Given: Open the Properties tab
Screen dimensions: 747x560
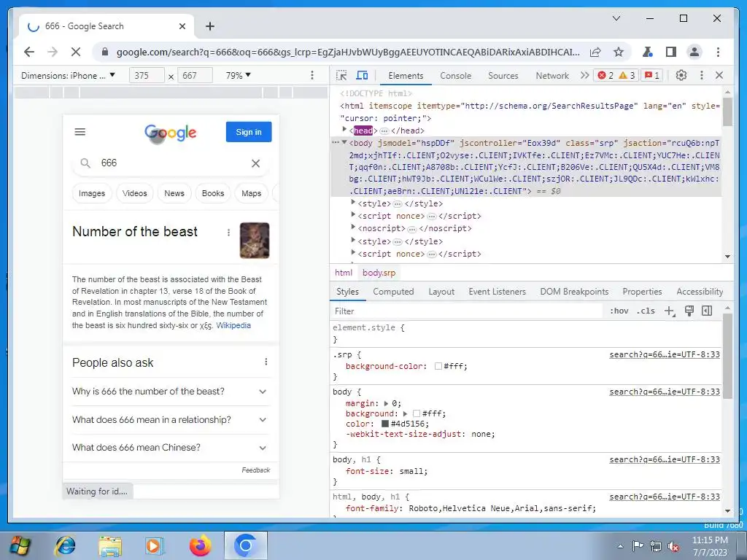Looking at the screenshot, I should coord(642,292).
